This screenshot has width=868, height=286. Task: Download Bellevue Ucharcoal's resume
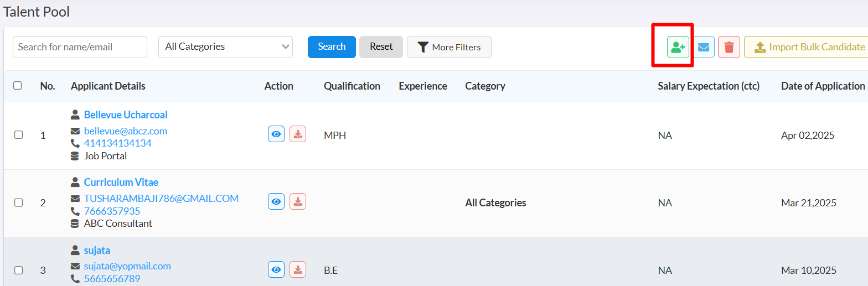pos(298,134)
